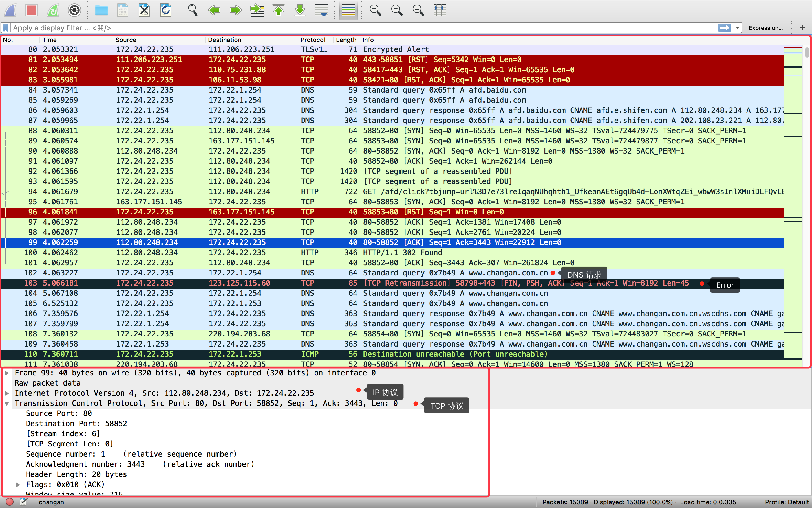Screen dimensions: 812x508
Task: Jump to the last packet
Action: 300,10
